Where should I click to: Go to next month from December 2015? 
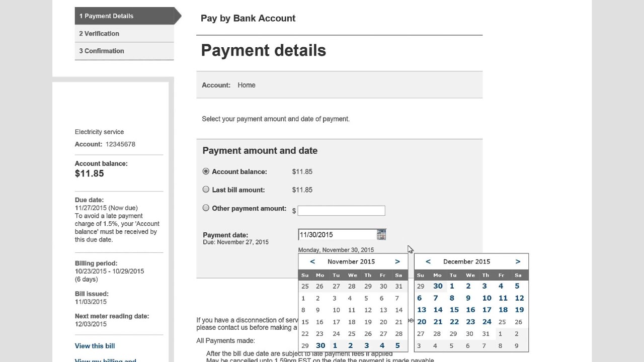518,261
